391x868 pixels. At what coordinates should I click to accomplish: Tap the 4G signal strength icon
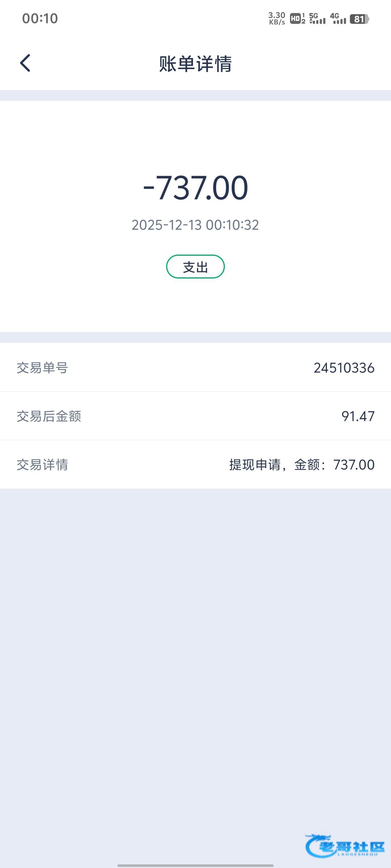click(338, 18)
